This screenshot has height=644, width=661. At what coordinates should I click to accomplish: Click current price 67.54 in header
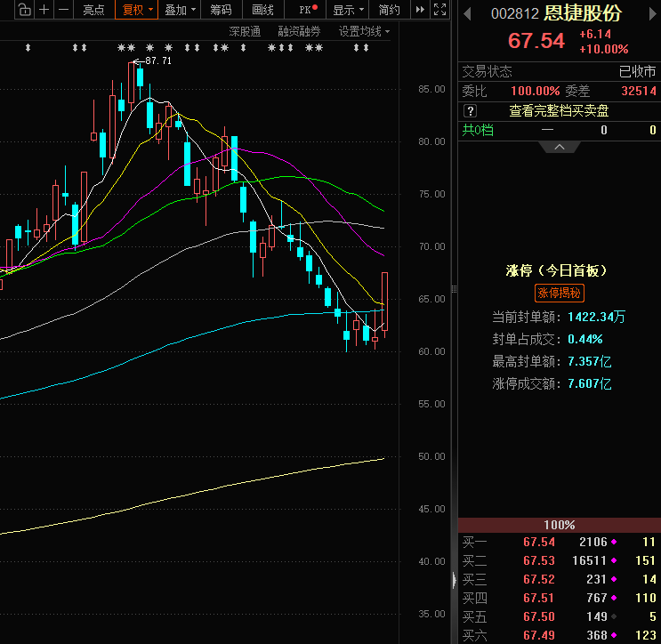tap(536, 41)
